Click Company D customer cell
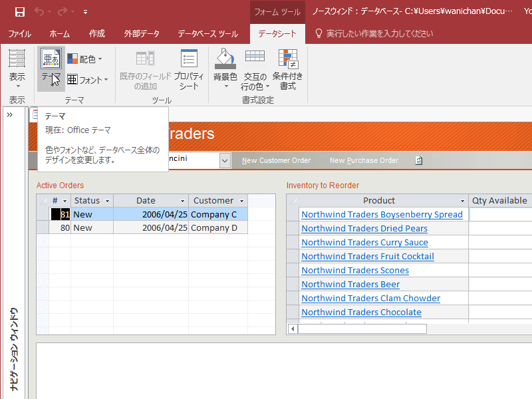 (x=218, y=227)
